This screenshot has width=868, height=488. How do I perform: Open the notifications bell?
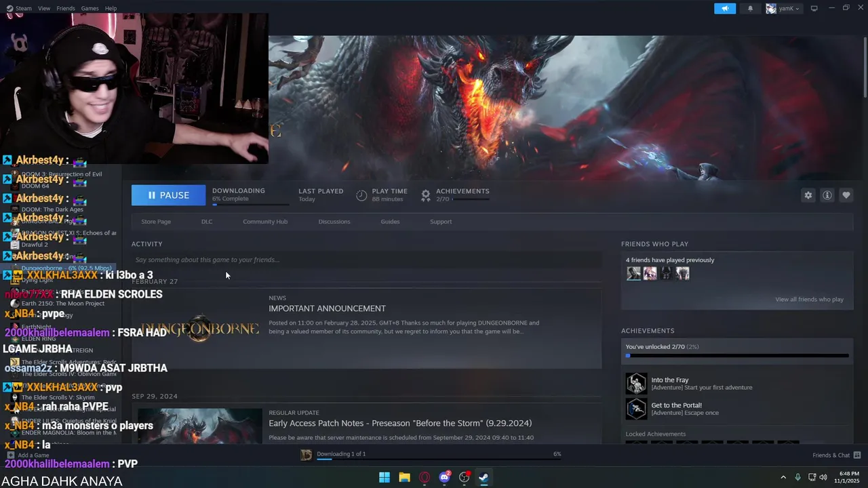click(750, 8)
